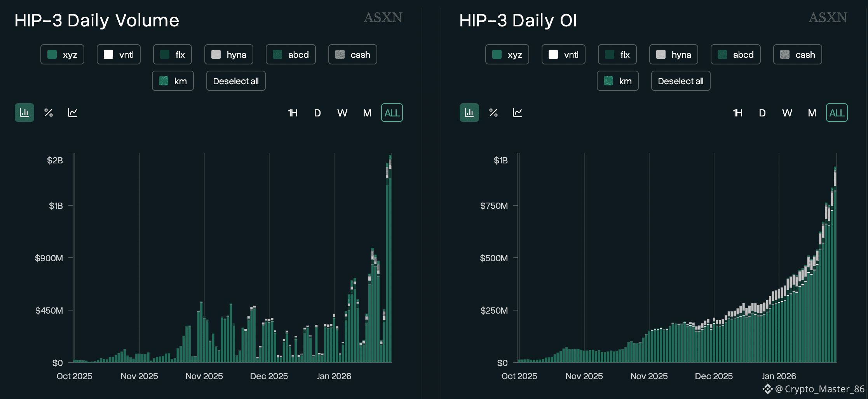Set Daily OI timeframe to M
This screenshot has width=868, height=399.
[812, 113]
